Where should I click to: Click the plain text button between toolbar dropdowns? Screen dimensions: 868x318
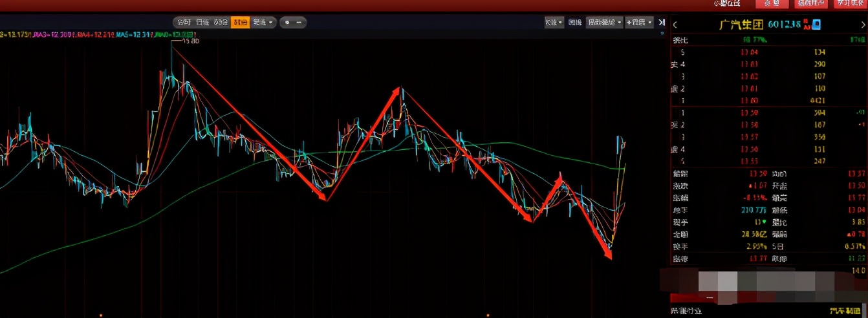(x=575, y=22)
